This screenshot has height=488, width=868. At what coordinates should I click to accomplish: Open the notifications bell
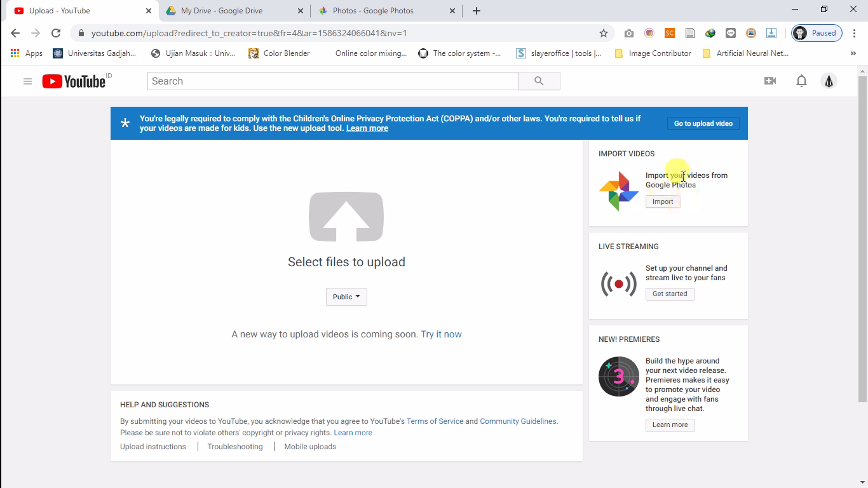[801, 81]
